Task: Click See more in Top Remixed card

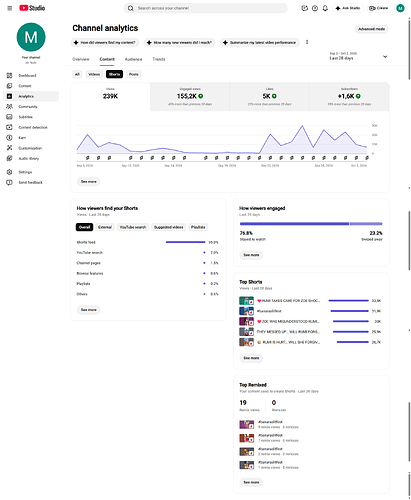Action: coord(251,482)
